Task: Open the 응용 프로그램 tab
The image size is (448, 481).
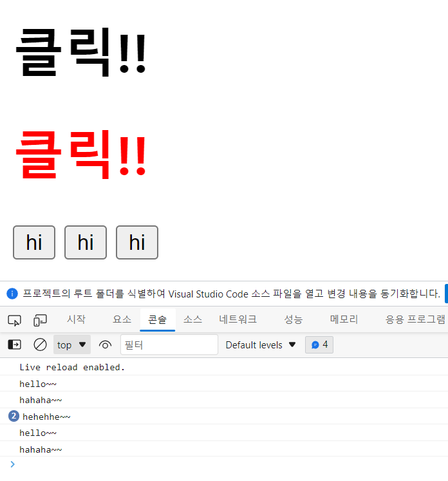Action: (x=415, y=319)
